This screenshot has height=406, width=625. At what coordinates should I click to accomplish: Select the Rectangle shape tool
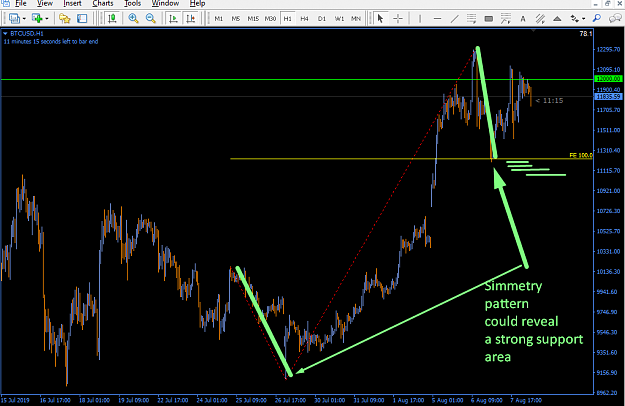point(489,18)
